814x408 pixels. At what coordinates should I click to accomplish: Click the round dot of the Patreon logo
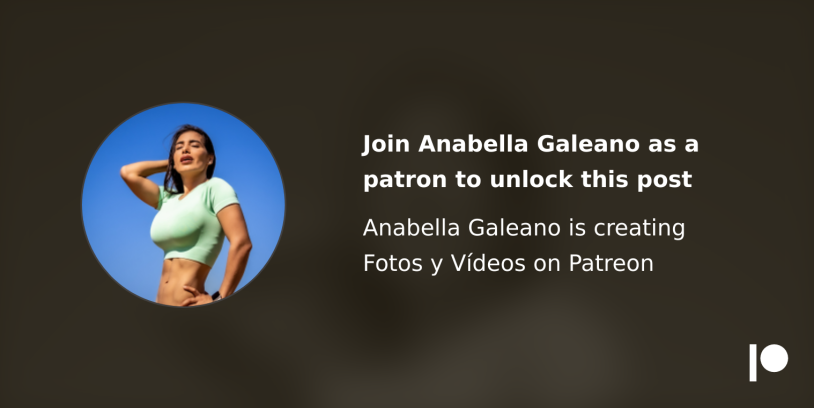(x=774, y=358)
